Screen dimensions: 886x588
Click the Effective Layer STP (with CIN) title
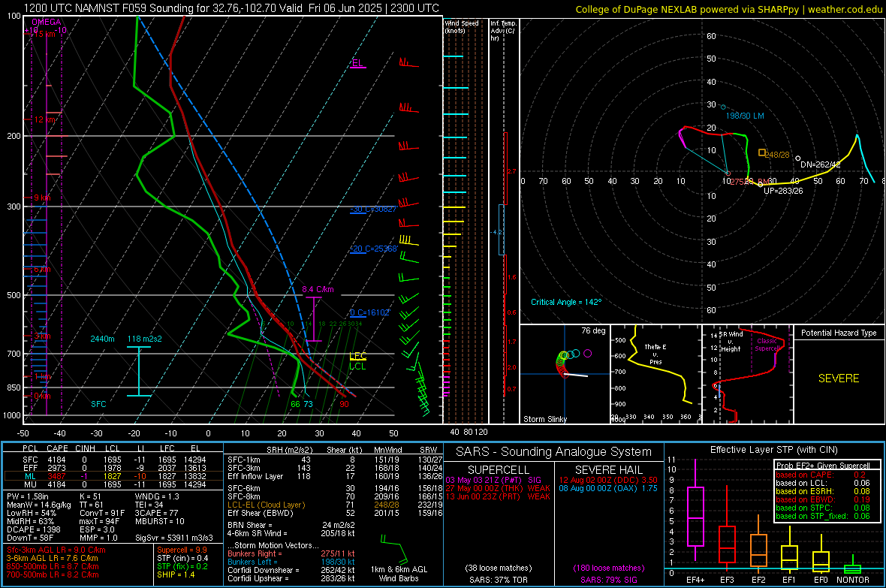(773, 450)
